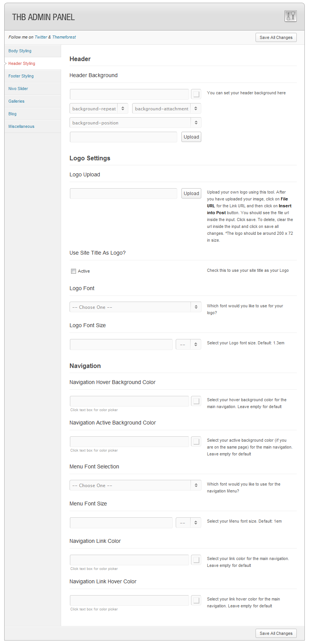Focus the Menu Font Size input field
Image resolution: width=309 pixels, height=644 pixels.
point(121,523)
